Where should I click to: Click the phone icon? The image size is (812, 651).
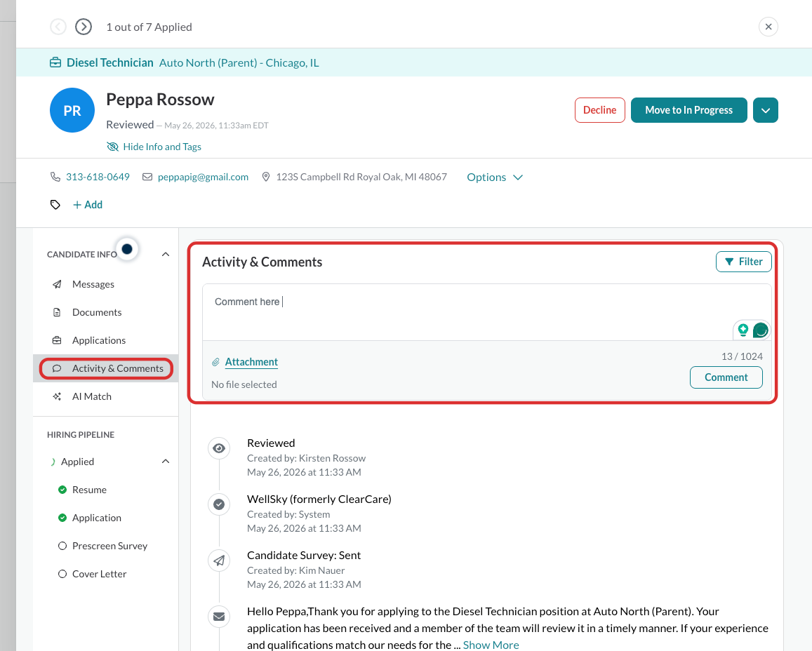(55, 177)
